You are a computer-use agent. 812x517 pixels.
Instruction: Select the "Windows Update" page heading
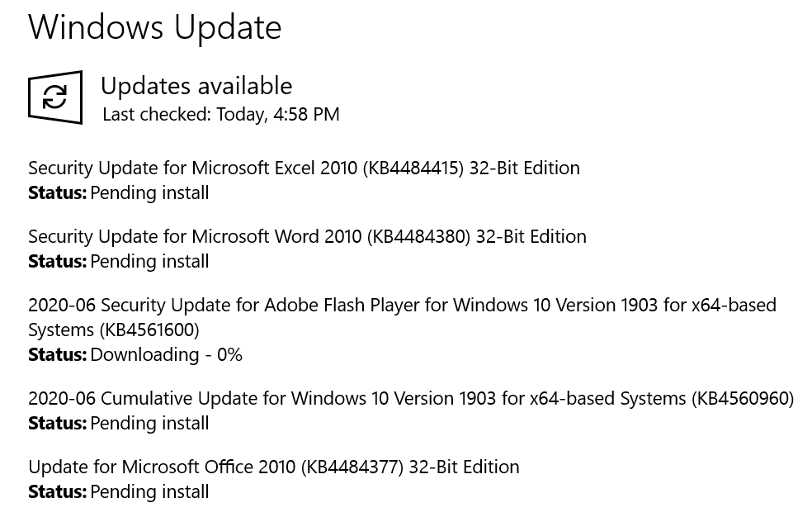[x=154, y=27]
